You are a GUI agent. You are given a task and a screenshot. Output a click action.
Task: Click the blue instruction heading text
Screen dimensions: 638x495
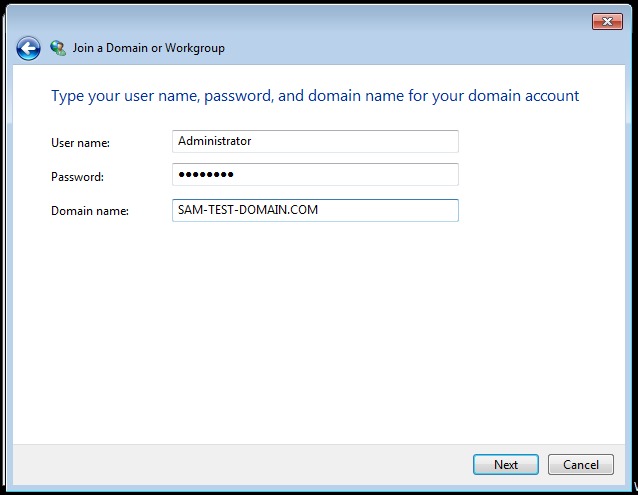point(315,96)
